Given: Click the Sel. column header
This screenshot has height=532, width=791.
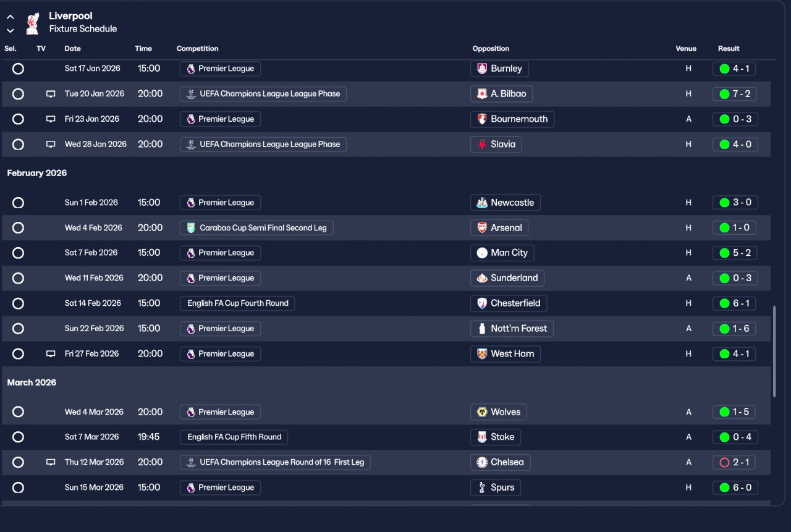Looking at the screenshot, I should click(x=11, y=49).
